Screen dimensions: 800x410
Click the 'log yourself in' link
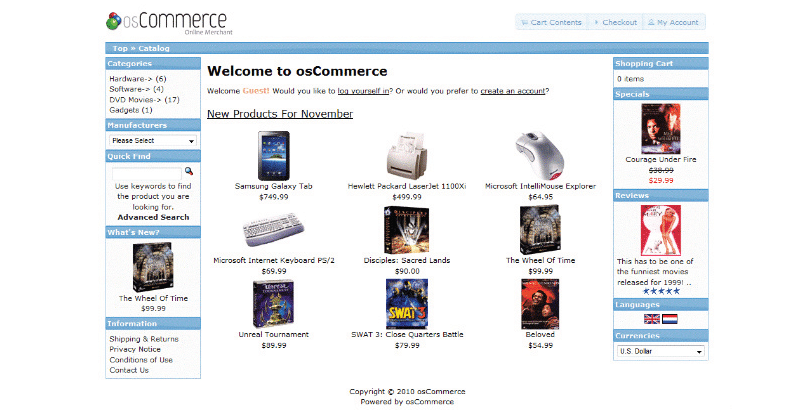(363, 91)
